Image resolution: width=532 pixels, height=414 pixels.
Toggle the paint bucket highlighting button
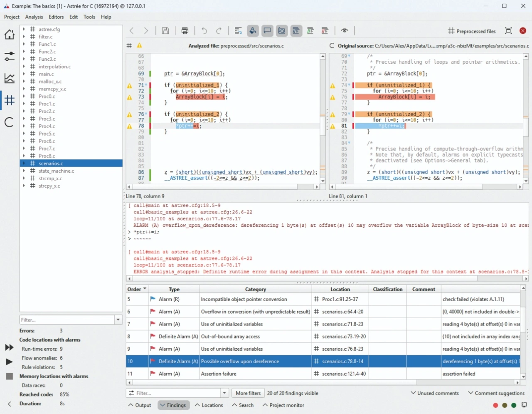click(x=253, y=31)
